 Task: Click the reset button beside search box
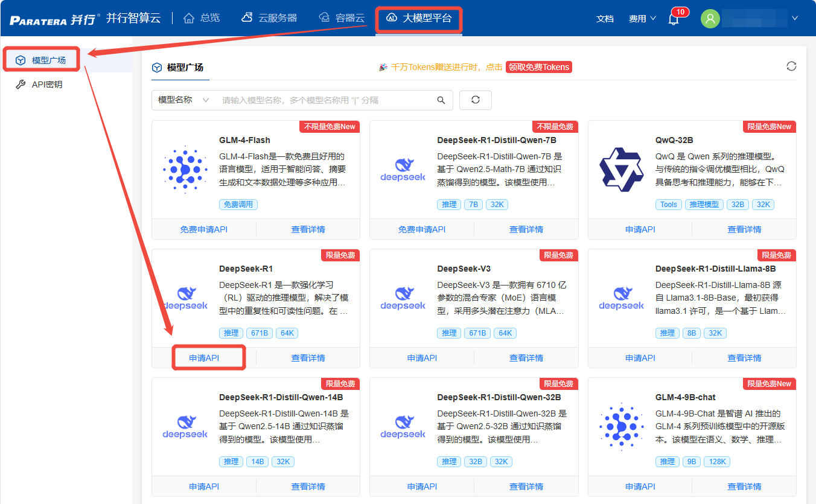[476, 100]
